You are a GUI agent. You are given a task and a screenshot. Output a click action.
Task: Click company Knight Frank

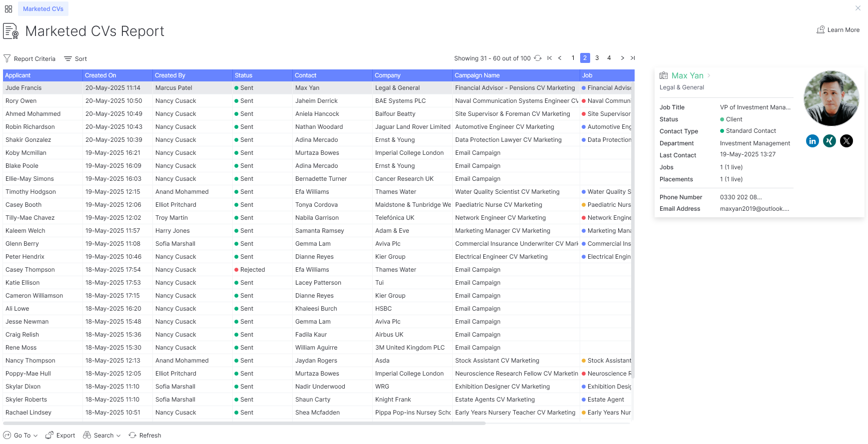coord(393,400)
